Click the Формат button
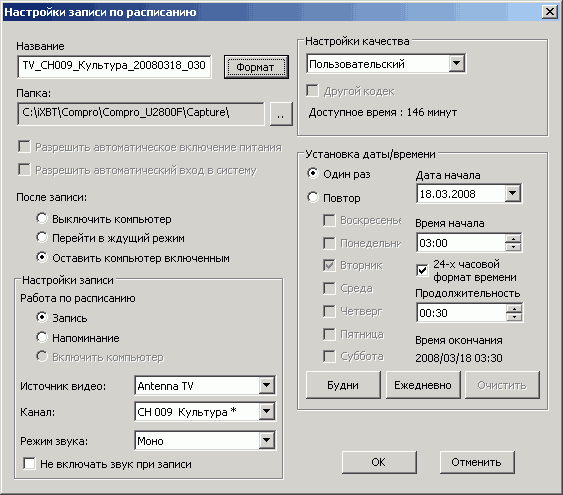Screen dimensions: 563x495 tap(256, 67)
